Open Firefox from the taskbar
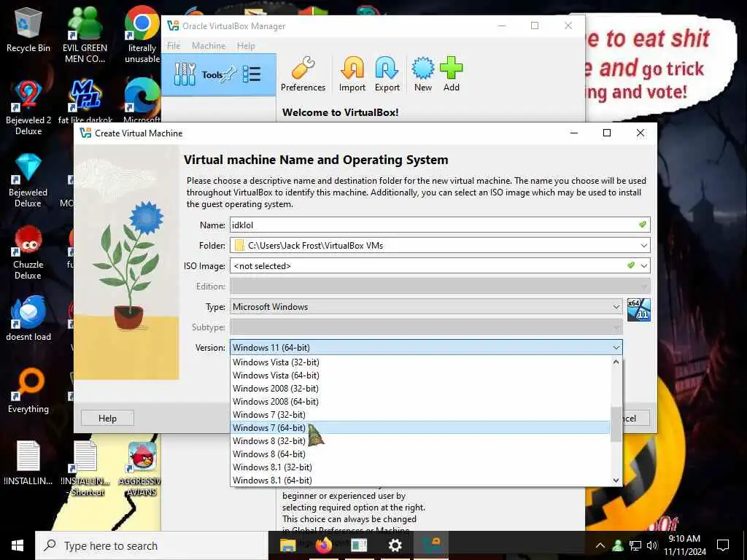The height and width of the screenshot is (560, 747). pos(323,545)
